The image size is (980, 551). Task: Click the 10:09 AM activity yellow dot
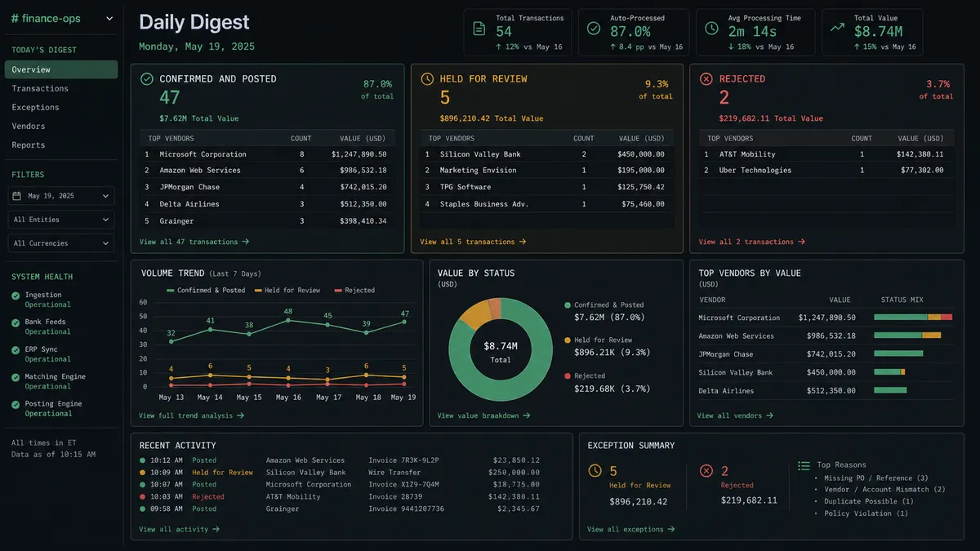point(143,473)
